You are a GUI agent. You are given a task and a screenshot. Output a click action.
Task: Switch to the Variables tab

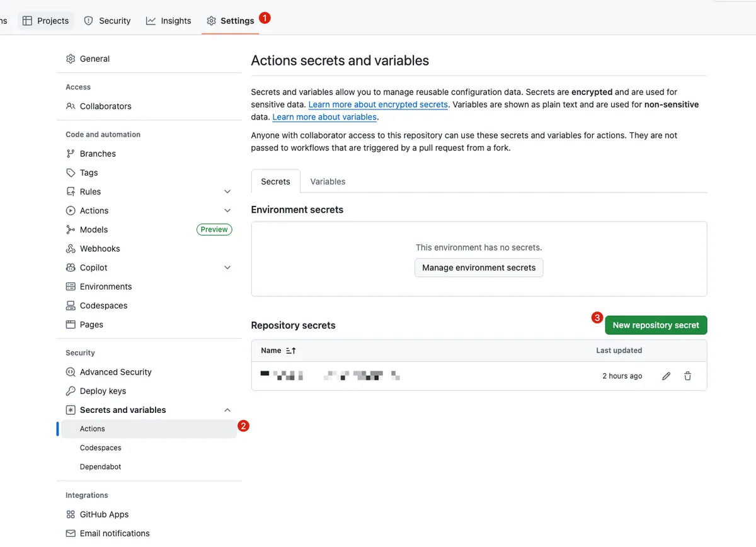click(x=328, y=181)
